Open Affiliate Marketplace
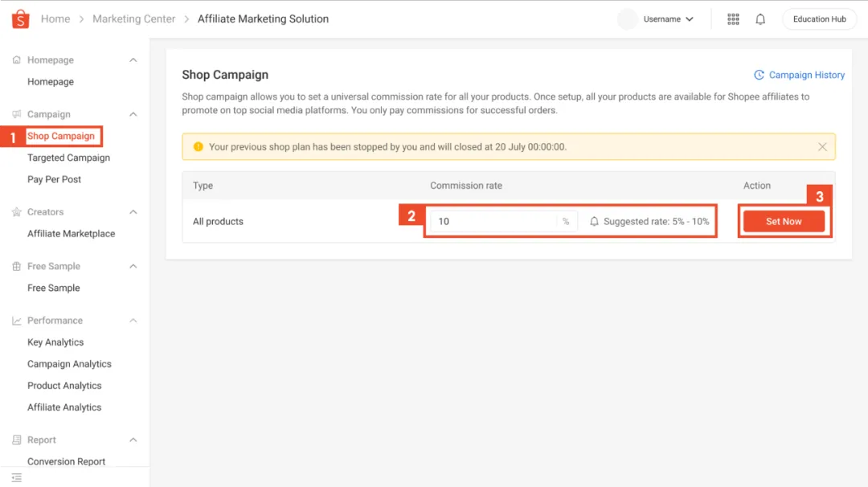This screenshot has height=487, width=868. (x=72, y=234)
